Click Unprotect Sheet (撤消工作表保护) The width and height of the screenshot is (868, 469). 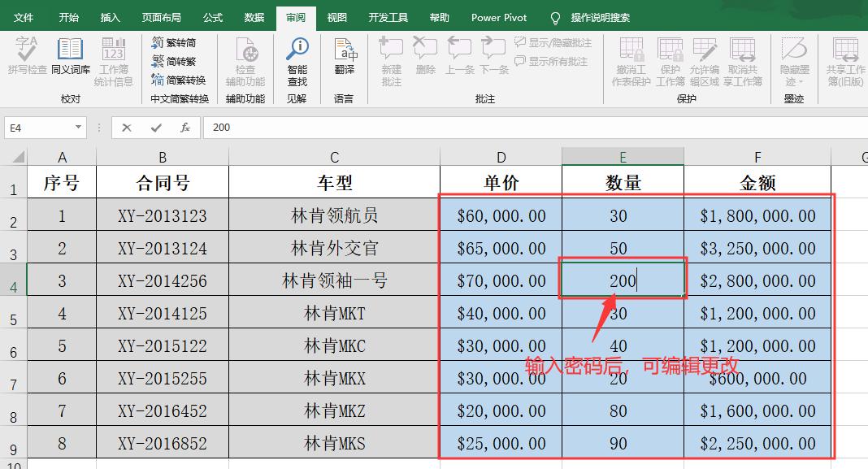click(x=632, y=61)
